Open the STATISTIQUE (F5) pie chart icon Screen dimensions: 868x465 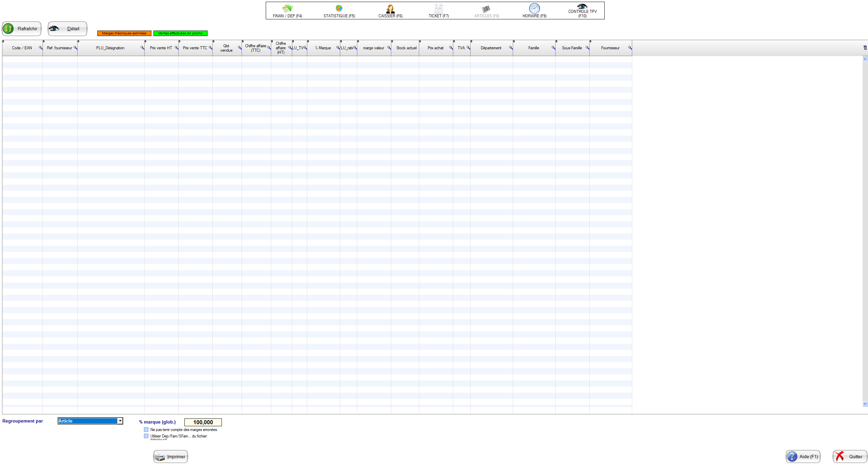(x=339, y=8)
